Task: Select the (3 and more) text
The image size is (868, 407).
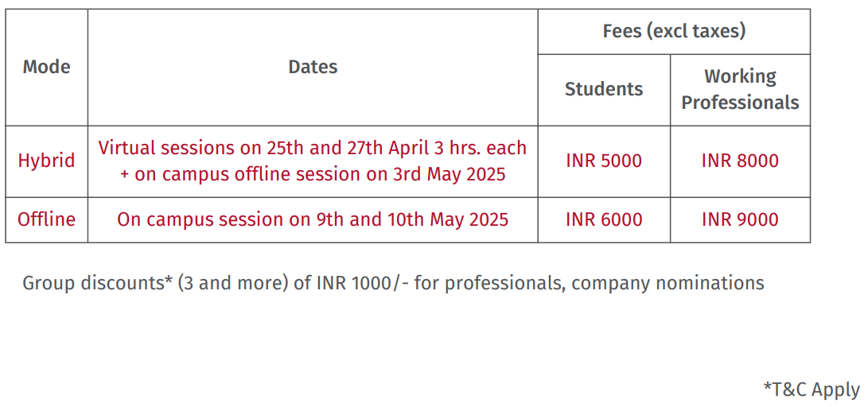Action: point(232,283)
